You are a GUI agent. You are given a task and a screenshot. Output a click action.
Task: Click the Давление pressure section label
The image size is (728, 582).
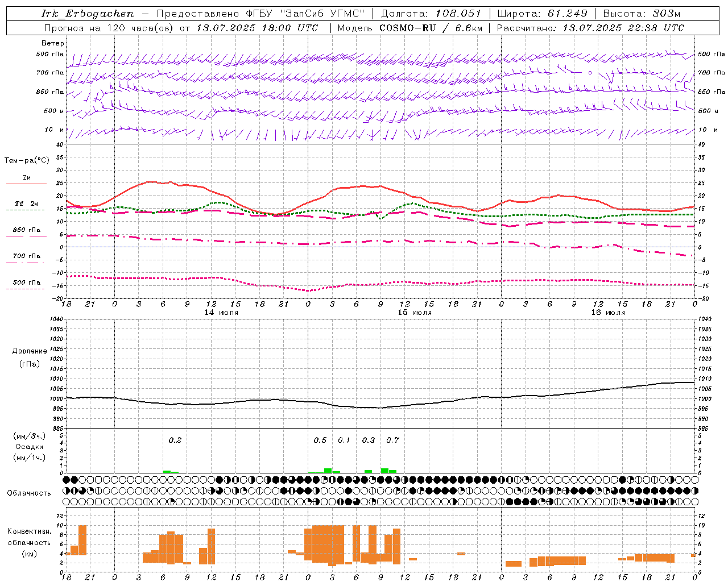[29, 351]
